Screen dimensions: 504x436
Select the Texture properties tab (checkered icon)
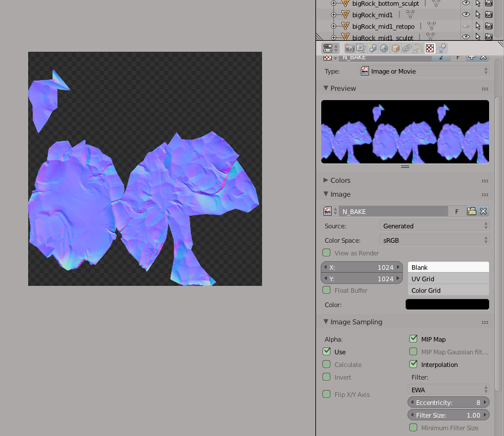point(429,48)
